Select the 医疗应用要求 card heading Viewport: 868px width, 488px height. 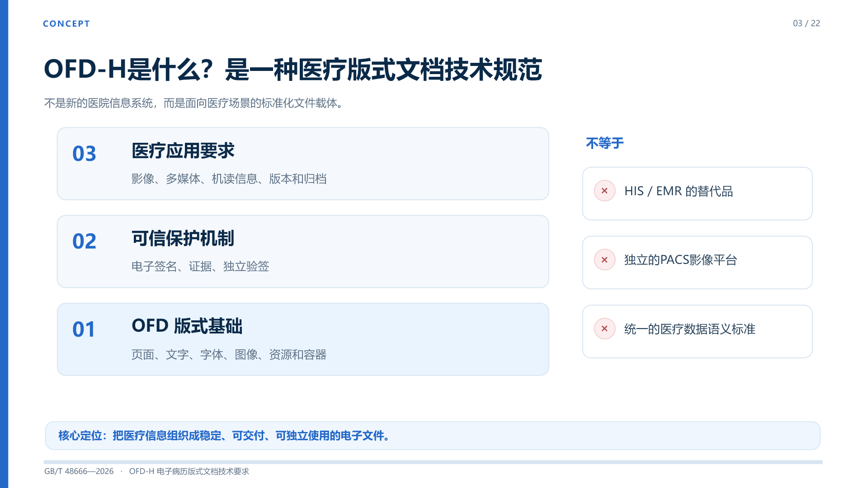point(183,151)
